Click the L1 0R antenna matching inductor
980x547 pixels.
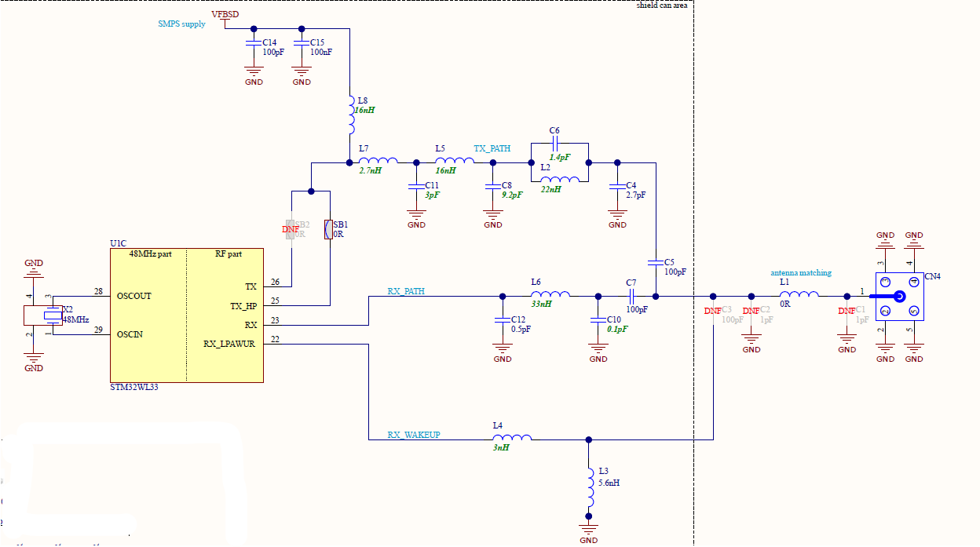click(801, 297)
